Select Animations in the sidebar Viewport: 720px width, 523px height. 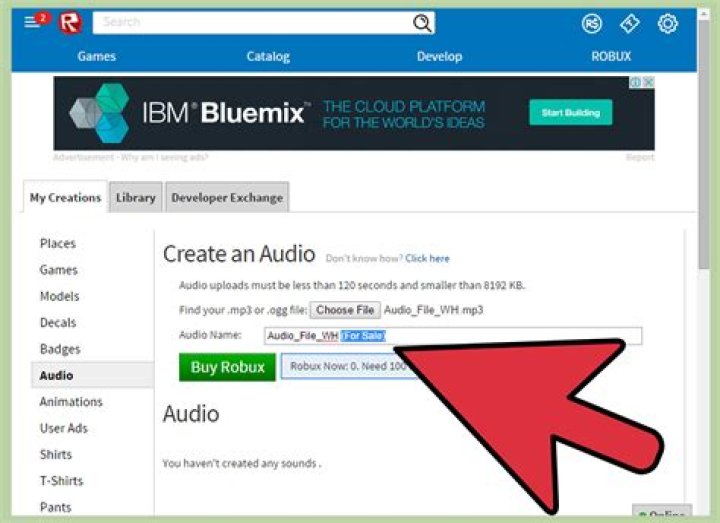(71, 402)
